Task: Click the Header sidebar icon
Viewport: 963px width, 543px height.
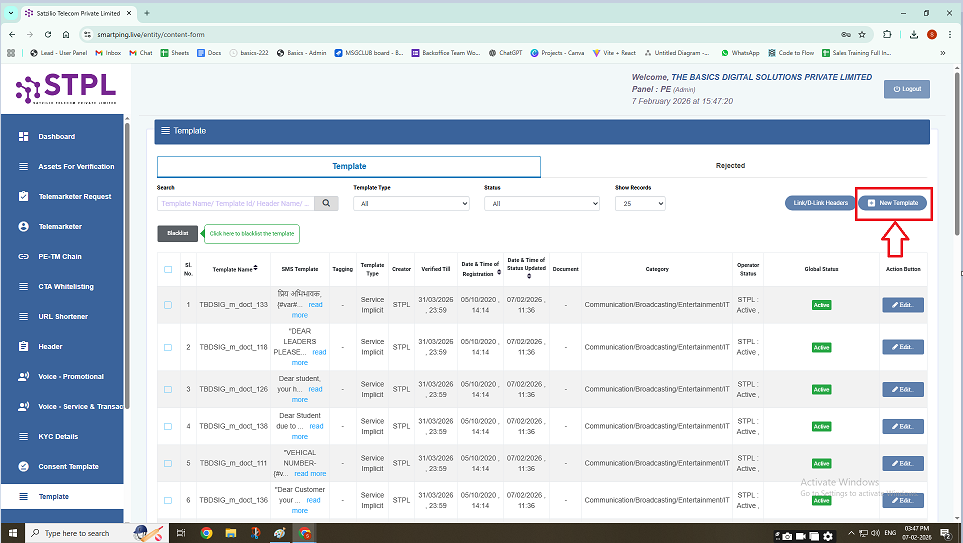Action: pos(24,347)
